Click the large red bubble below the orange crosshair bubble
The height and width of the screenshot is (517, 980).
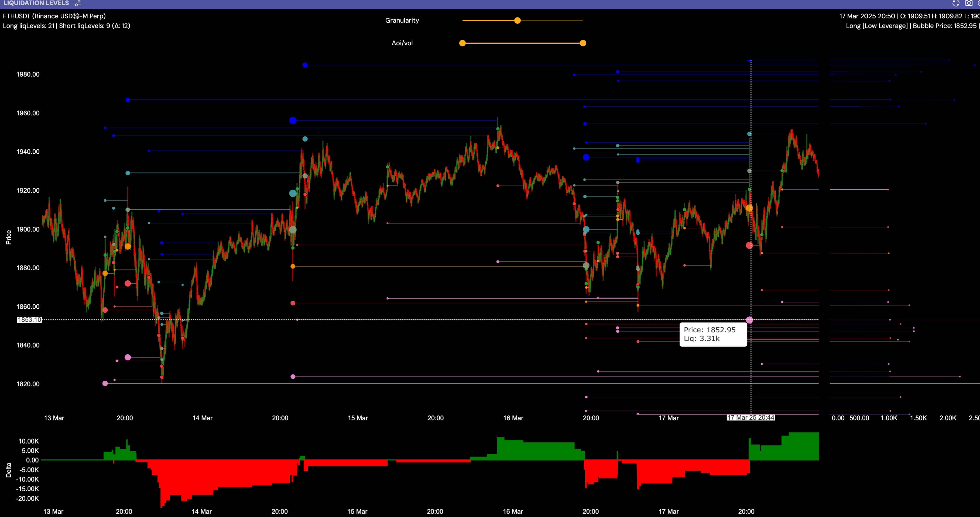pyautogui.click(x=749, y=246)
